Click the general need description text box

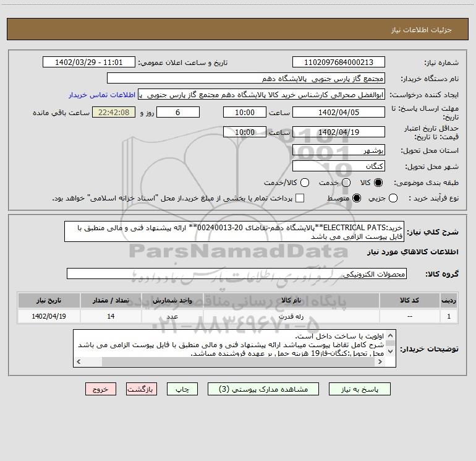click(234, 231)
